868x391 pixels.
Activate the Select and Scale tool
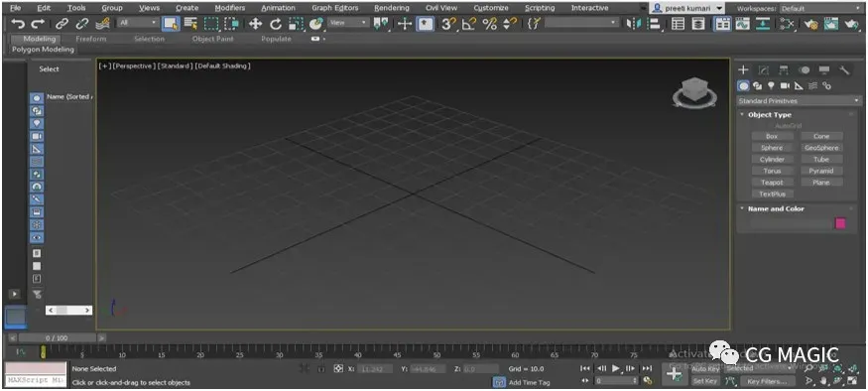tap(297, 24)
